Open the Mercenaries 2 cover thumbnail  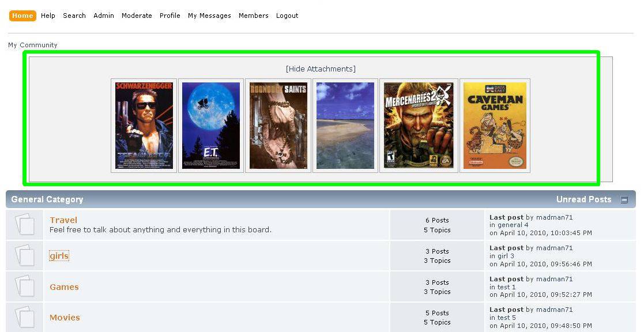(x=419, y=126)
